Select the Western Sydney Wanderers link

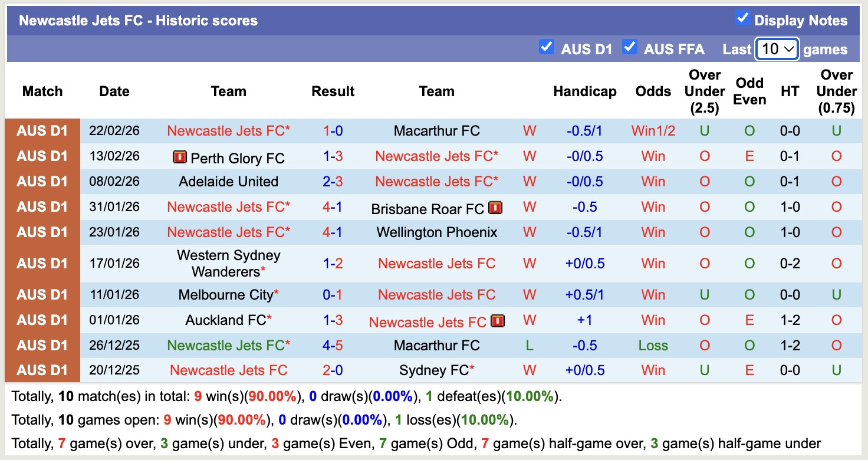tap(229, 263)
